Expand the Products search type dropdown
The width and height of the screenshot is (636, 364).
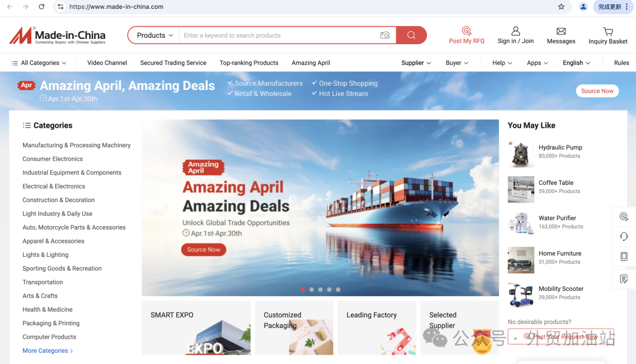(x=154, y=35)
